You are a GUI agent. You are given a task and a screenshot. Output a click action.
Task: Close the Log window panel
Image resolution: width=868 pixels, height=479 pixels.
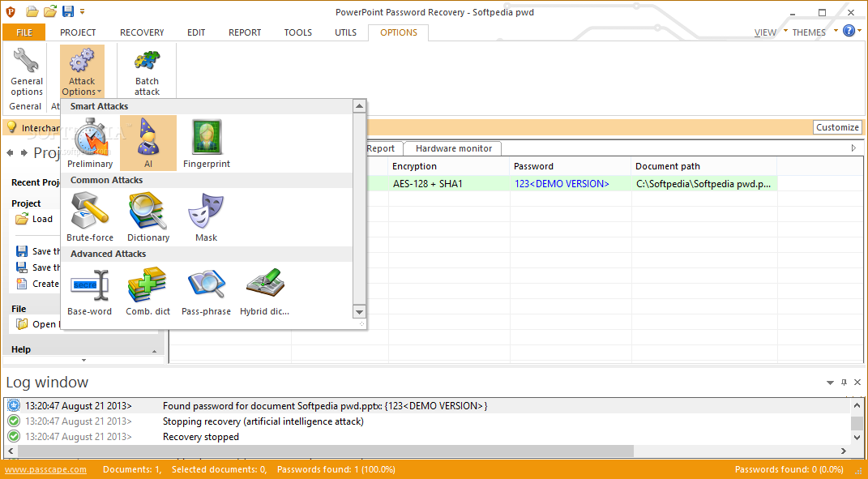coord(857,383)
